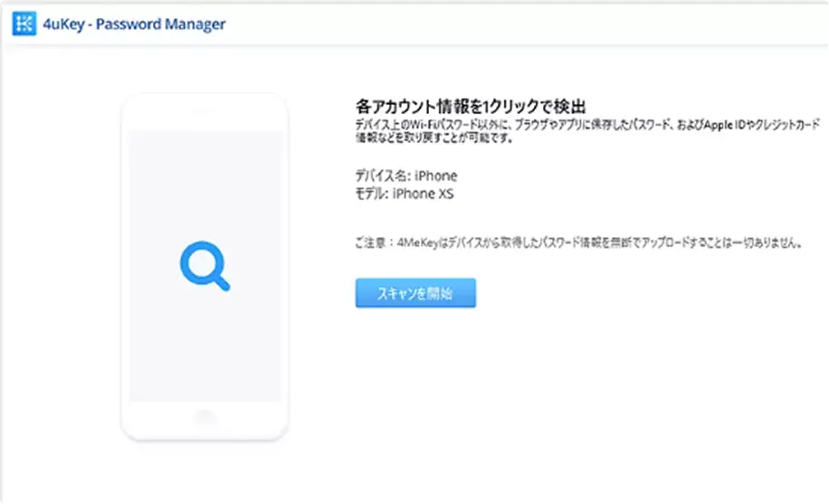The image size is (829, 504).
Task: Click the description paragraph about Wi-Fi passwords
Action: [x=587, y=131]
